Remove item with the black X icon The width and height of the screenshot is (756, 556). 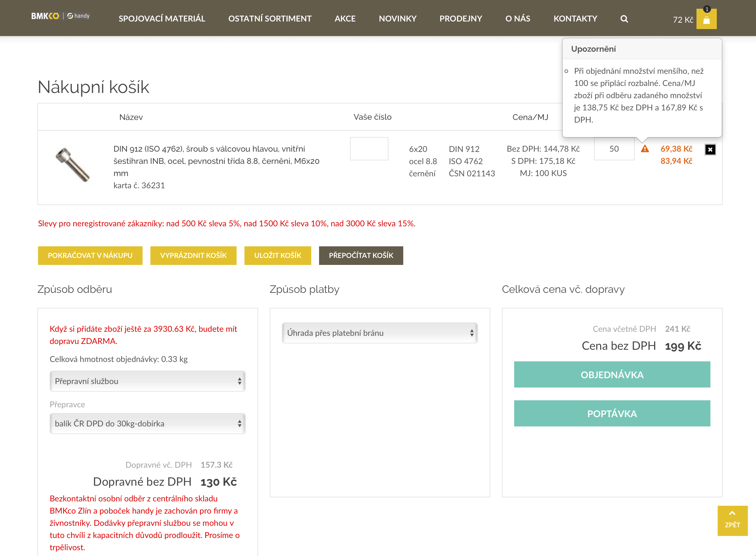[x=710, y=149]
